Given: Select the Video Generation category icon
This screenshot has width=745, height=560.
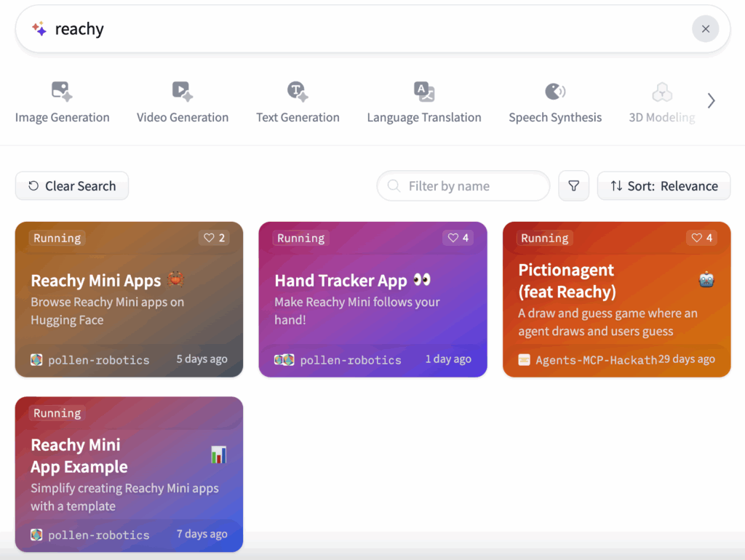Looking at the screenshot, I should [x=183, y=91].
